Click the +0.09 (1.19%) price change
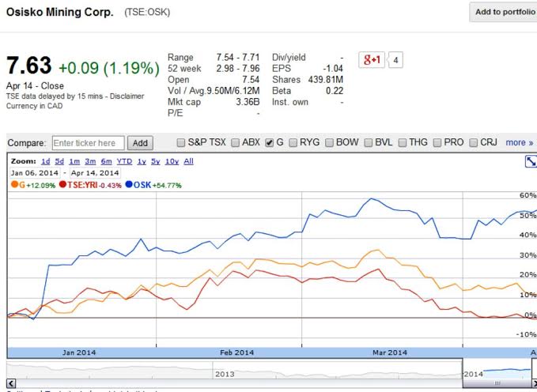 [x=109, y=68]
